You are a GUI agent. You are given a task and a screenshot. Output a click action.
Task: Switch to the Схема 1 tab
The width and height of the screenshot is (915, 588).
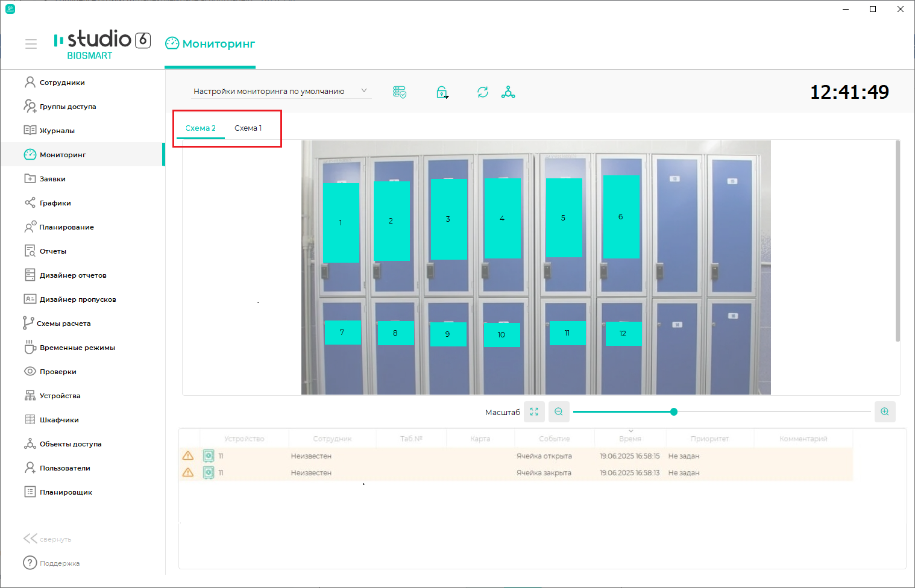click(x=248, y=128)
